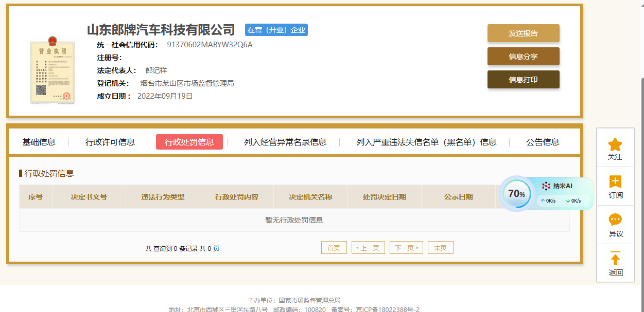
Task: Click the star icon for 关注
Action: (x=615, y=144)
